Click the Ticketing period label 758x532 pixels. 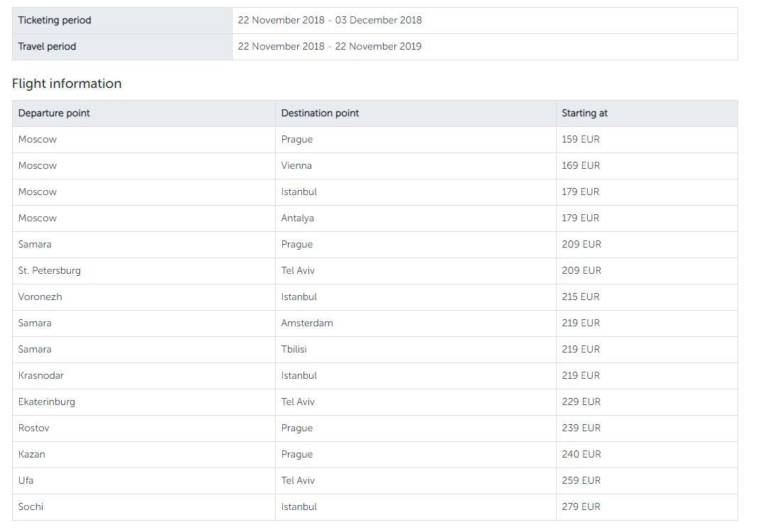coord(55,21)
